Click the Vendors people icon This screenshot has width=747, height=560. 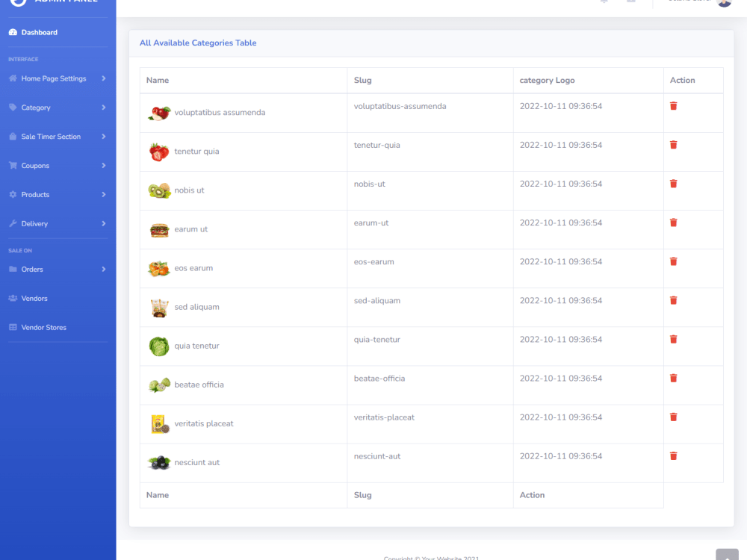click(13, 298)
